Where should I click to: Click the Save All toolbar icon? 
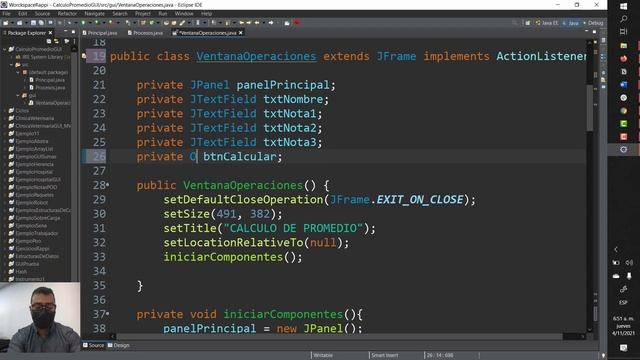[x=41, y=23]
